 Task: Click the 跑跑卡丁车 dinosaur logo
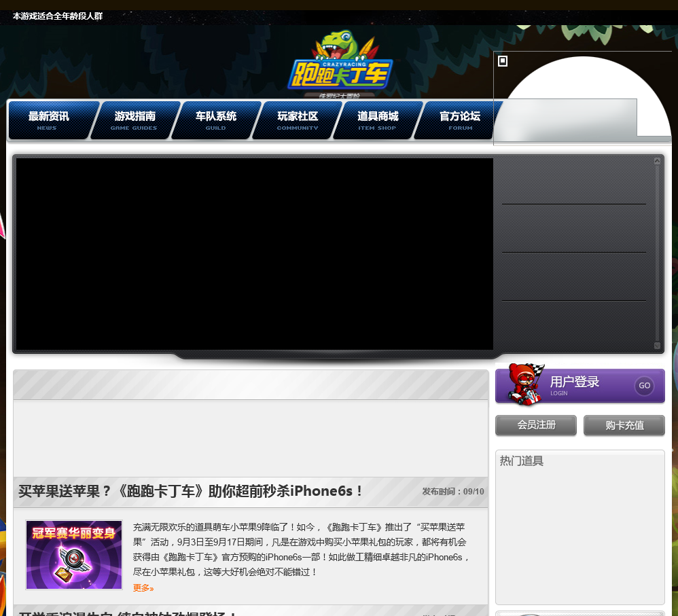[x=340, y=62]
